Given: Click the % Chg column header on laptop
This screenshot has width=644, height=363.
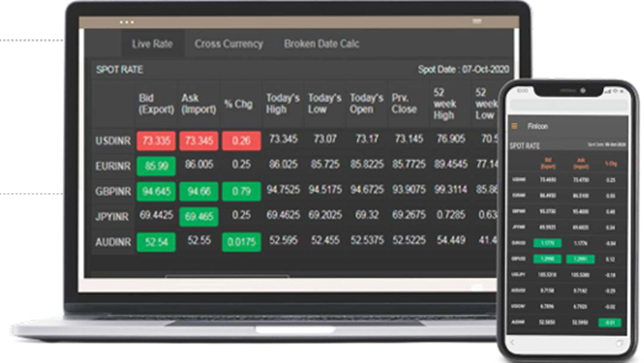Looking at the screenshot, I should 239,104.
